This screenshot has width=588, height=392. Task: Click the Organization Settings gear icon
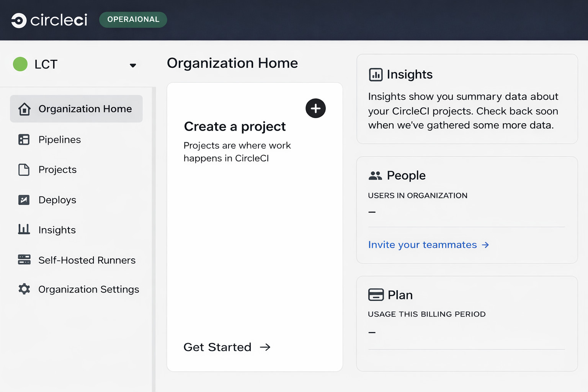(x=24, y=289)
